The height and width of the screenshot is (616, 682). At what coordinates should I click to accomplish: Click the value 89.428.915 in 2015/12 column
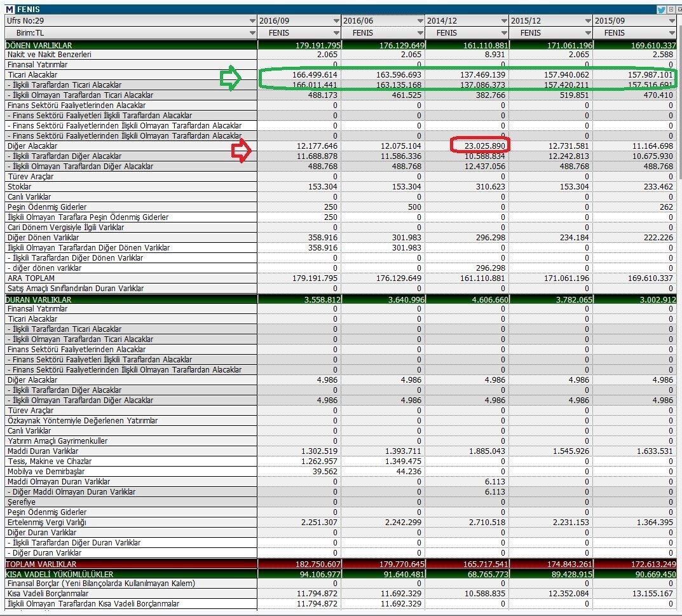[x=571, y=574]
